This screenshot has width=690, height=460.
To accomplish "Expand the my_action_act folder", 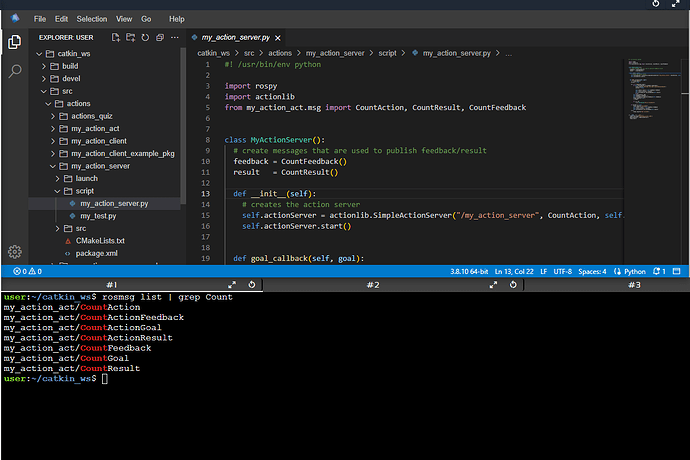I will [x=95, y=129].
